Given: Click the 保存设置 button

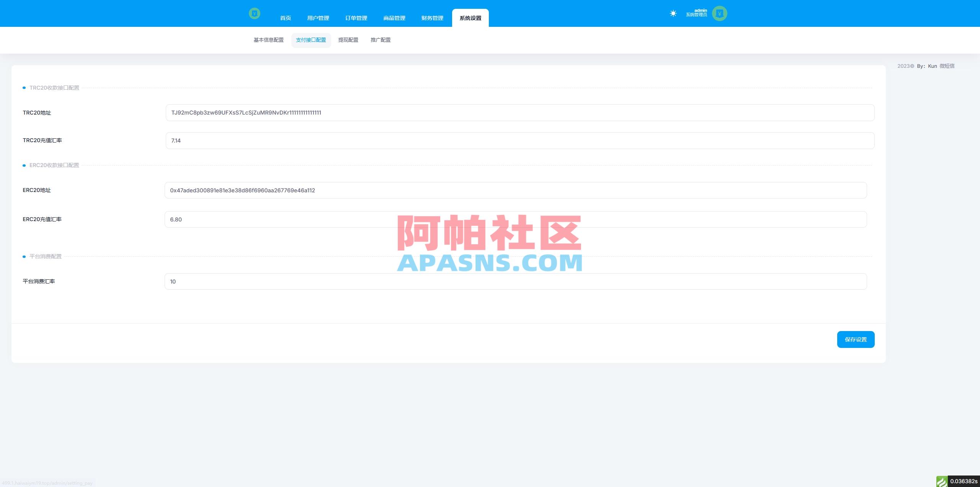Looking at the screenshot, I should click(x=856, y=339).
